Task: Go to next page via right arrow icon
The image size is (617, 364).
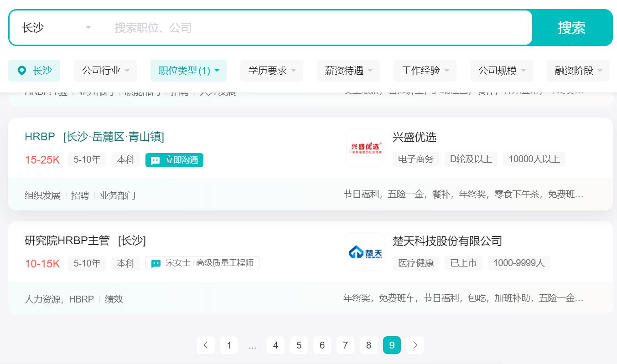Action: (415, 345)
